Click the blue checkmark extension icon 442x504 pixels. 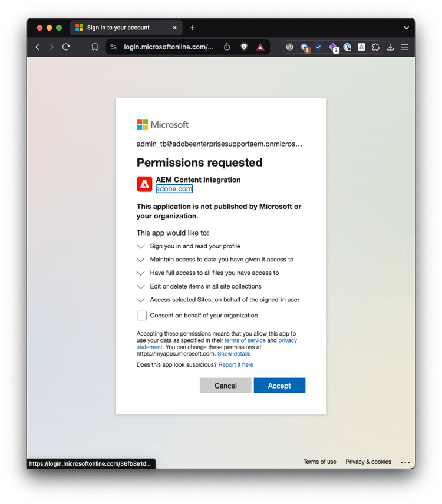click(318, 47)
